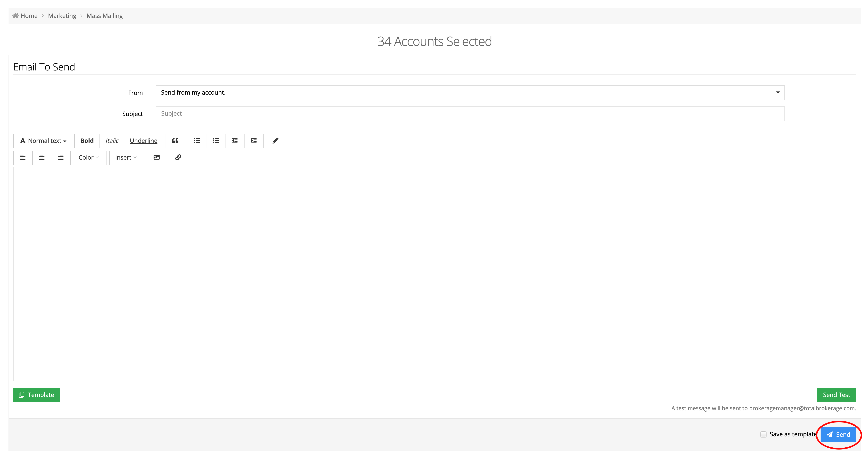
Task: Click into the Subject field
Action: (x=470, y=114)
